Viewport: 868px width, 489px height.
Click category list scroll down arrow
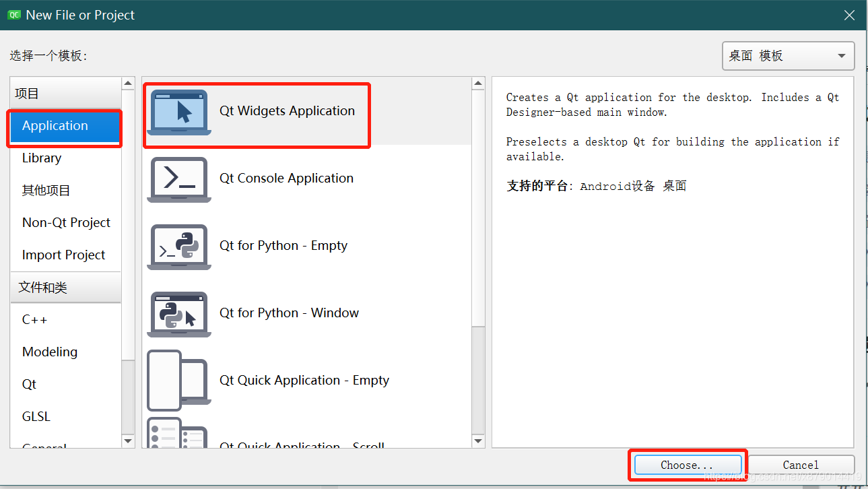128,441
